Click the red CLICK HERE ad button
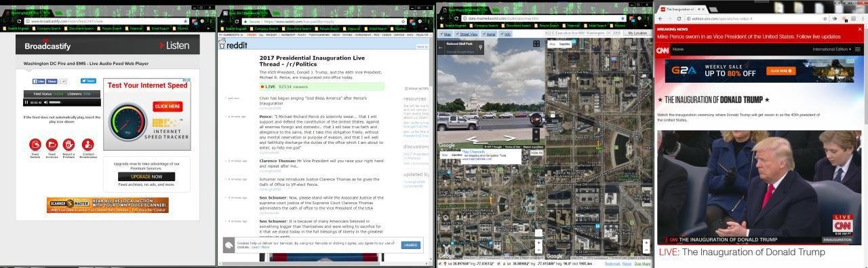 click(168, 107)
